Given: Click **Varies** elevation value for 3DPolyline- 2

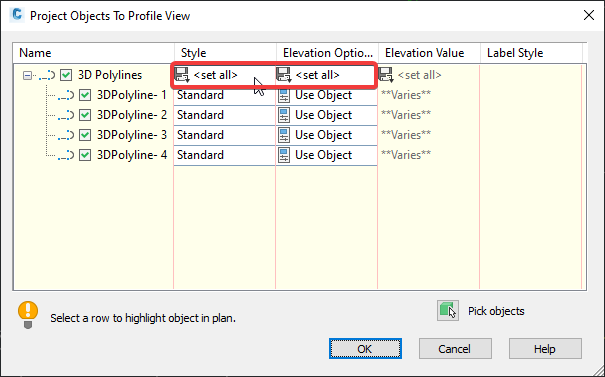Looking at the screenshot, I should pos(406,115).
